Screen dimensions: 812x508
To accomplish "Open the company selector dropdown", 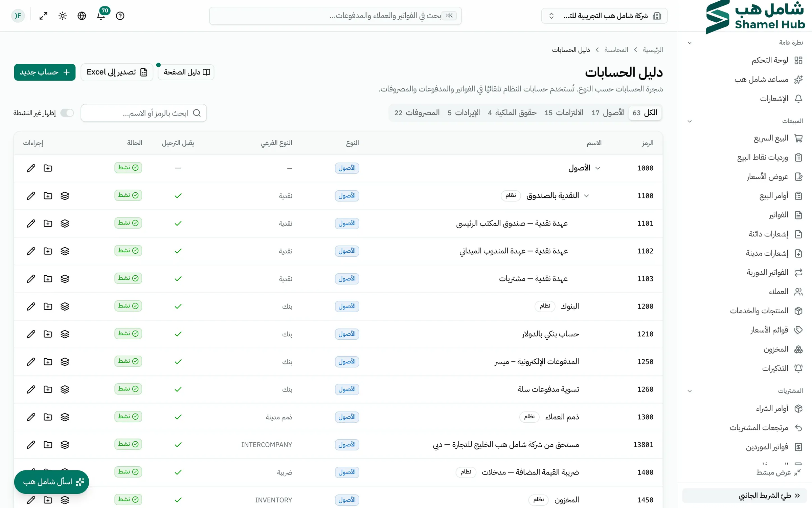I will (x=604, y=16).
